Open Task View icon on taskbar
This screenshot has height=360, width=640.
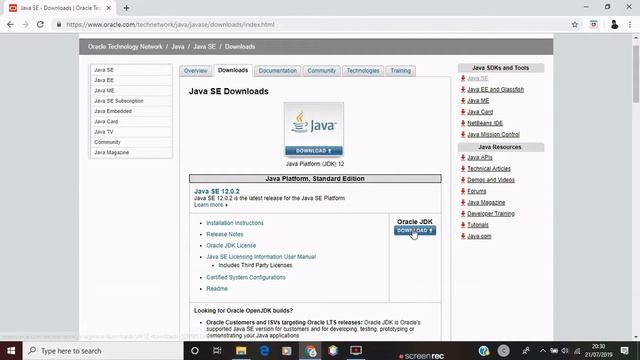pyautogui.click(x=217, y=351)
